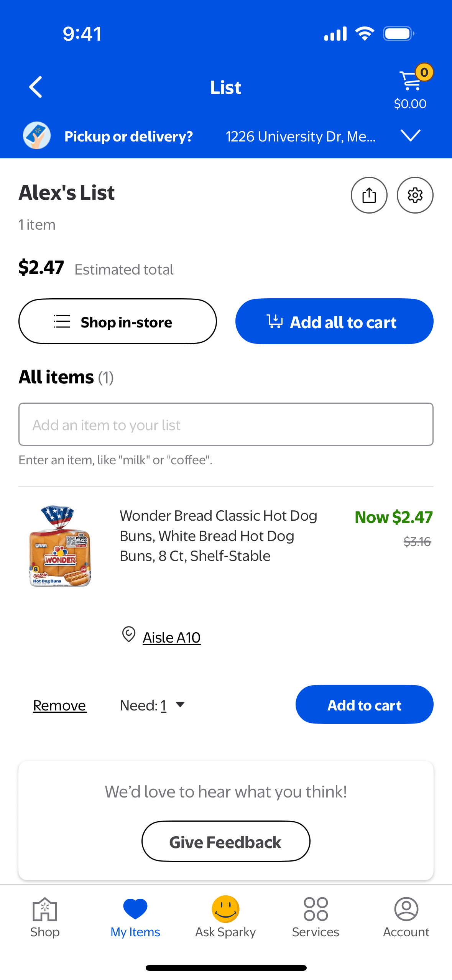The image size is (452, 980).
Task: Tap the pickup or delivery avatar icon
Action: pos(37,136)
